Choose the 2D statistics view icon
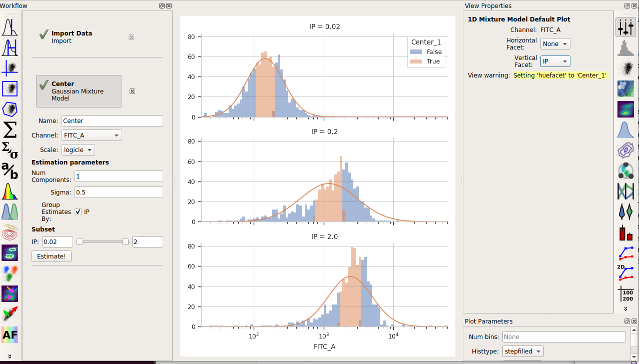Image resolution: width=639 pixels, height=364 pixels. [625, 273]
